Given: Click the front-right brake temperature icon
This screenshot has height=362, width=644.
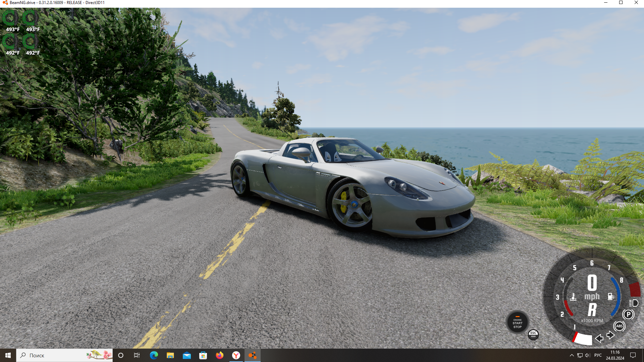Looking at the screenshot, I should pos(31,17).
